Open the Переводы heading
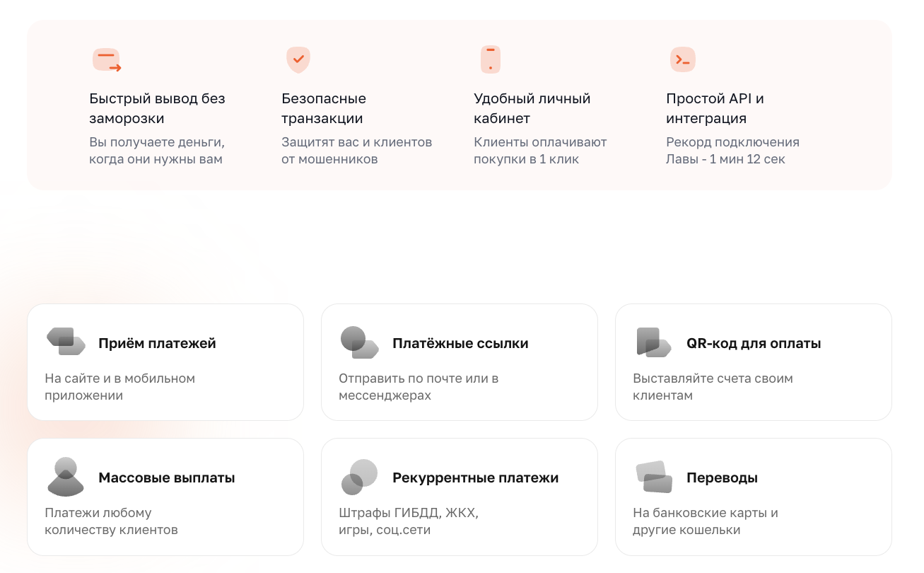 [722, 478]
